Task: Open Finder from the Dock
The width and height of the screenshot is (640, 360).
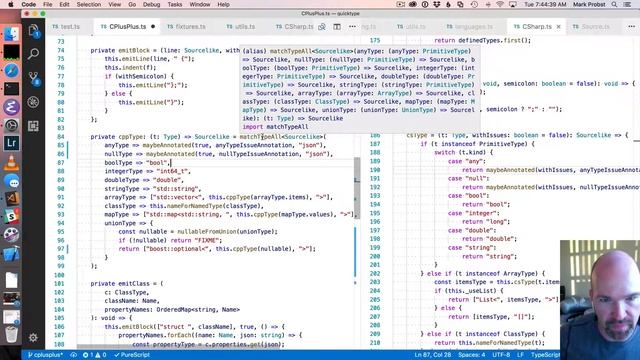Action: click(x=11, y=34)
